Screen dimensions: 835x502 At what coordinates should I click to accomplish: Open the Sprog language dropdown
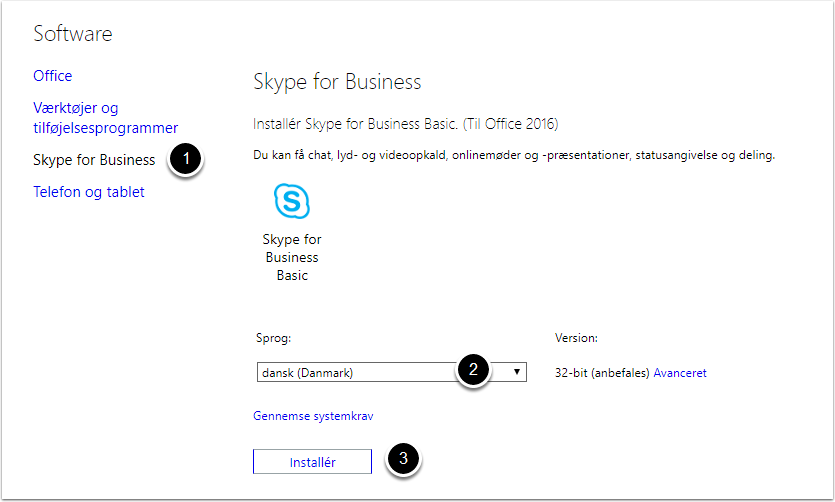coord(391,372)
